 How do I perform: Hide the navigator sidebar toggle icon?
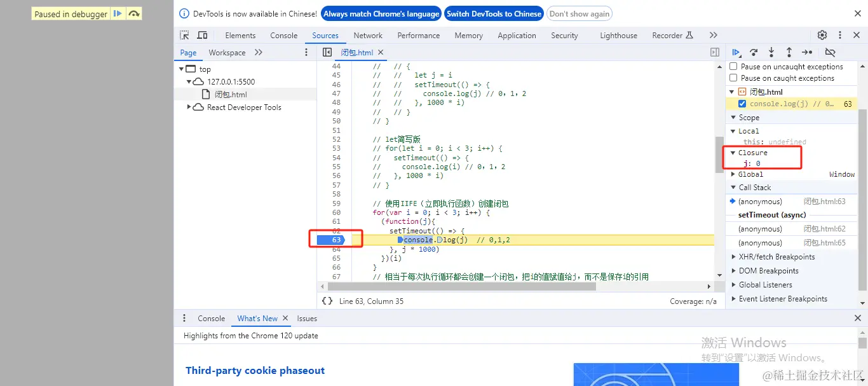tap(327, 53)
